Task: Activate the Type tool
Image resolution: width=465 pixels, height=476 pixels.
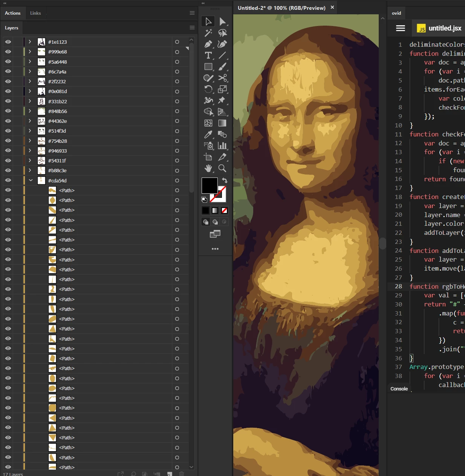Action: point(208,55)
